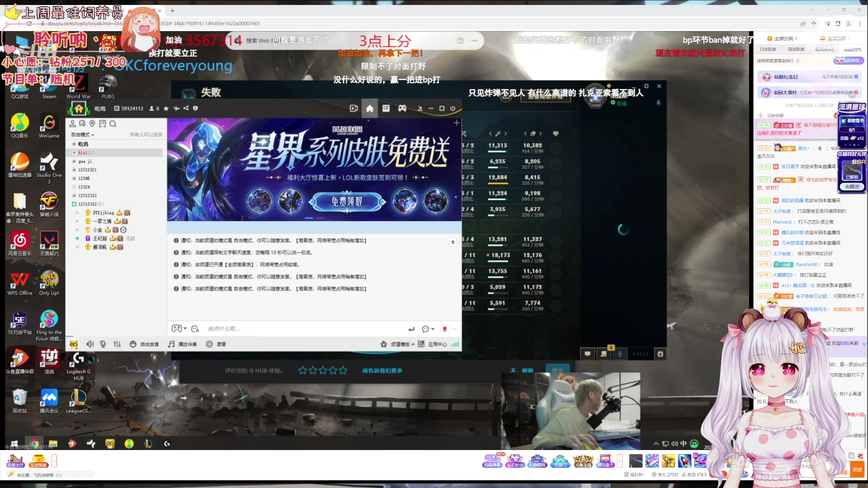Open the gamepad games tab in YY
Viewport: 868px width, 488px height.
pos(402,108)
